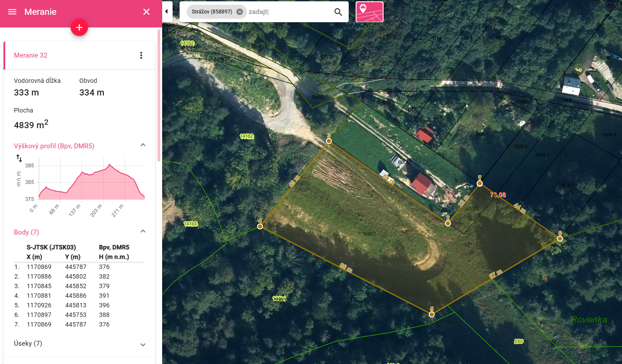Click the peak of the elevation profile chart
This screenshot has height=364, width=622.
109,165
